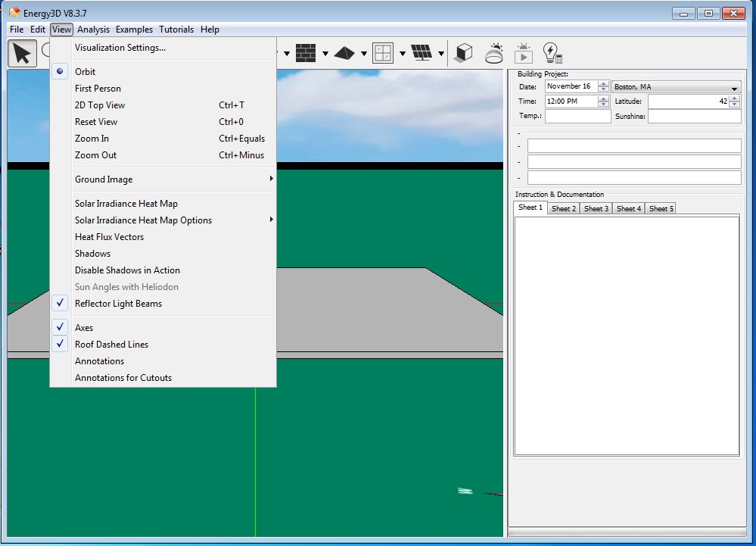Show the heliodon sun dome
756x546 pixels.
click(494, 52)
